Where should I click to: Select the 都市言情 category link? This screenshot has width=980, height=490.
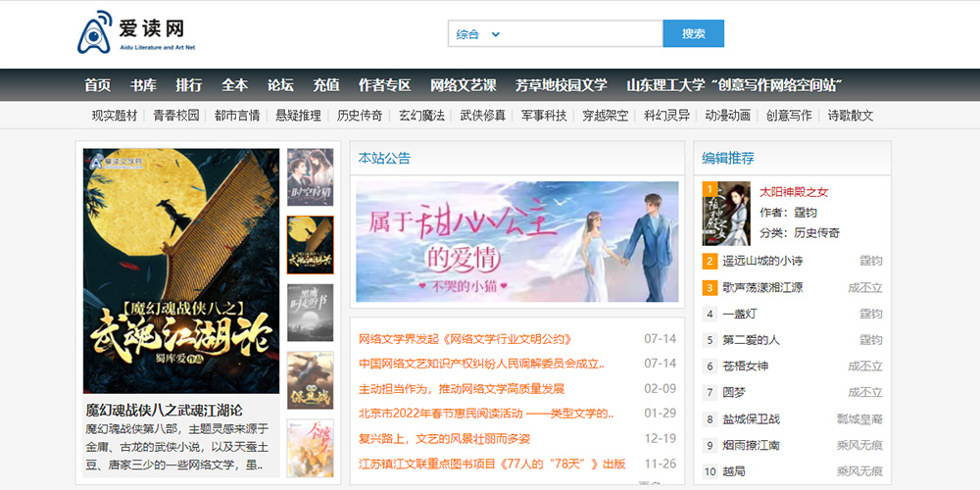point(237,116)
